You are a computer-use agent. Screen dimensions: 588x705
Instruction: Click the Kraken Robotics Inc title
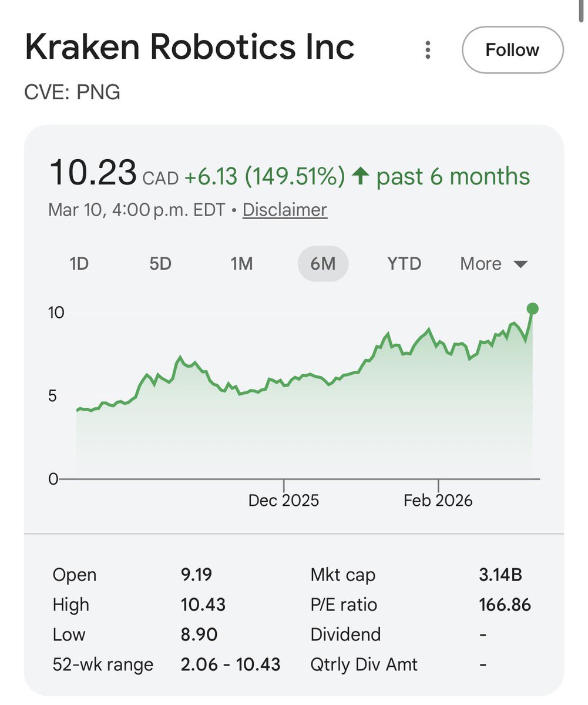(x=190, y=48)
